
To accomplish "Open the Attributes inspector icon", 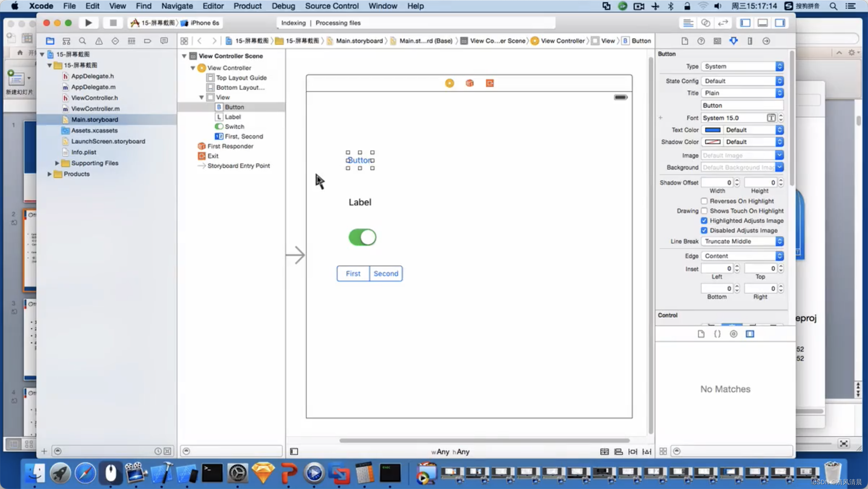I will [x=733, y=41].
